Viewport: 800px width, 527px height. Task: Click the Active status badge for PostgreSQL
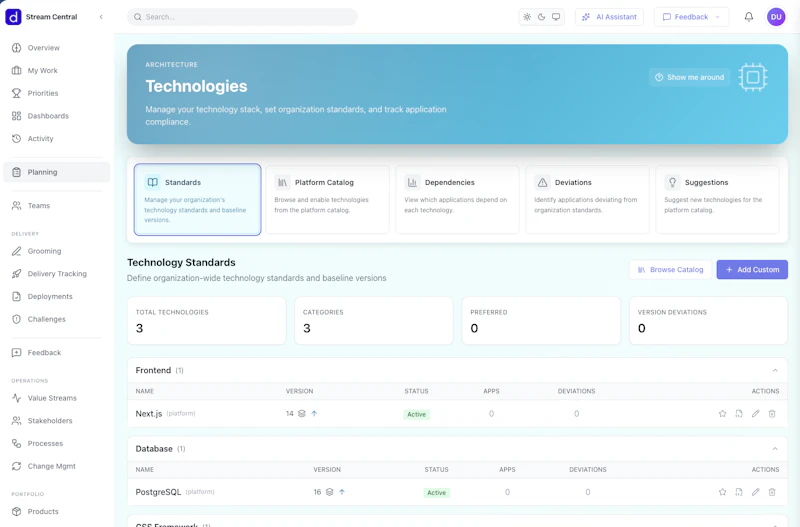pos(436,493)
